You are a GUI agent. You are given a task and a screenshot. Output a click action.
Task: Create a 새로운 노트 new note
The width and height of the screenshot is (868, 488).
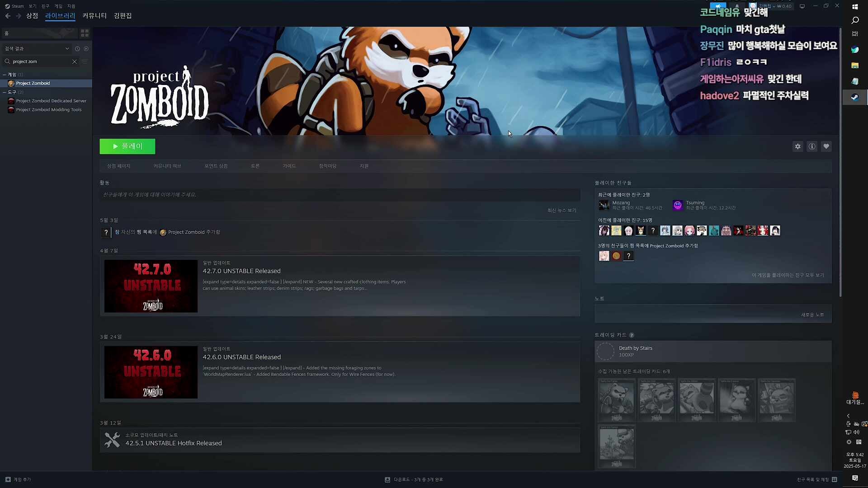812,315
